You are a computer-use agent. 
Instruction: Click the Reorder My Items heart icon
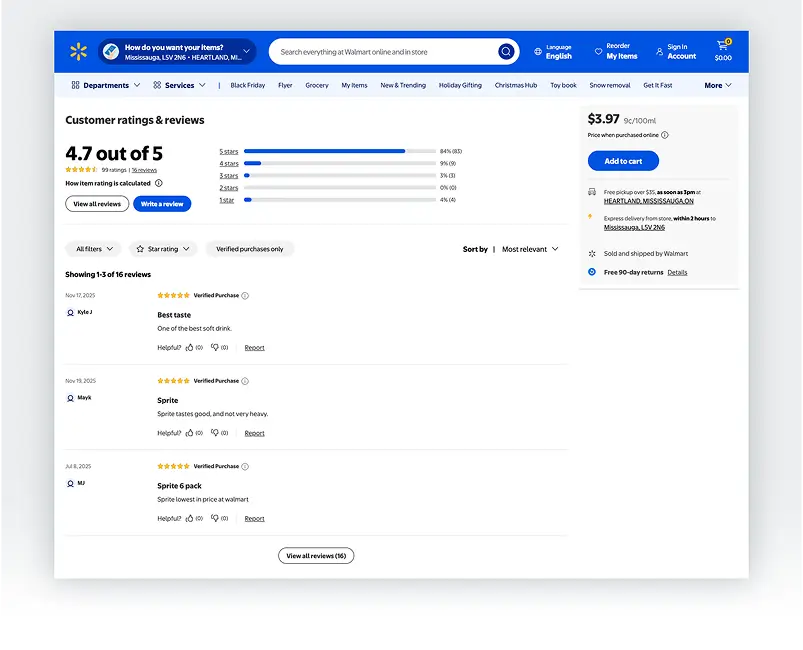click(598, 52)
